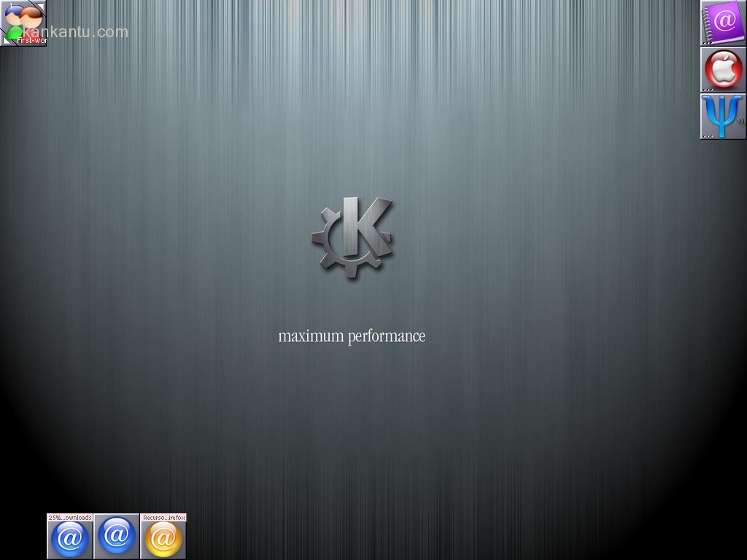Click the "First-wor" workspace name label

[32, 41]
